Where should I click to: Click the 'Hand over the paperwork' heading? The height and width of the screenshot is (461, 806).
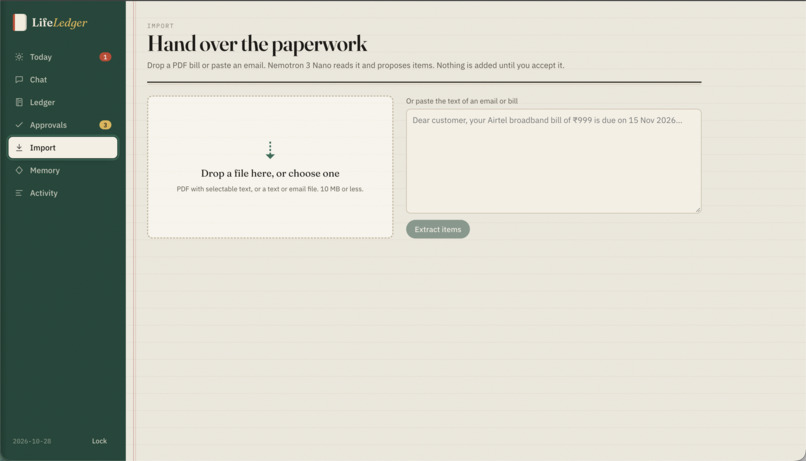click(257, 44)
